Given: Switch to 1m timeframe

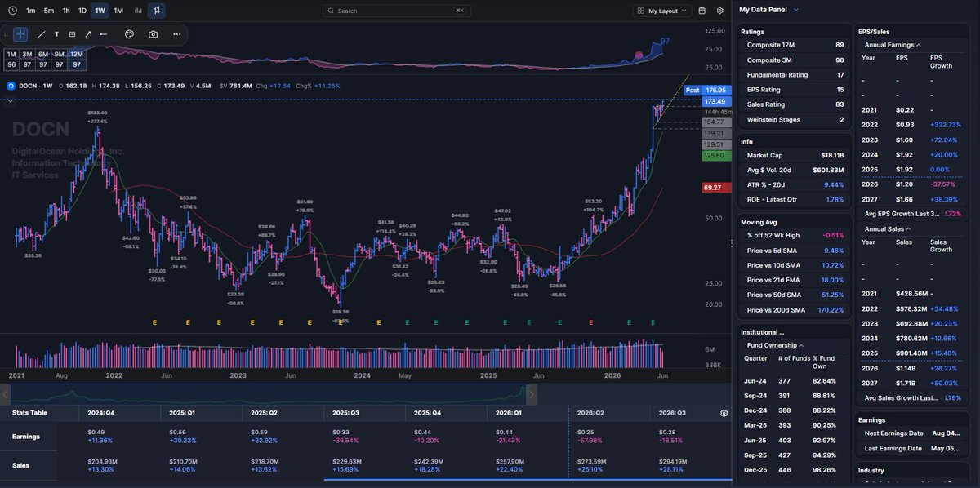Looking at the screenshot, I should pyautogui.click(x=30, y=11).
